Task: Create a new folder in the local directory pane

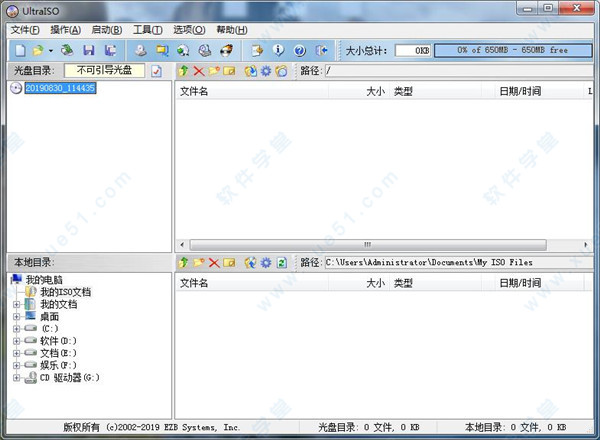Action: coord(199,262)
